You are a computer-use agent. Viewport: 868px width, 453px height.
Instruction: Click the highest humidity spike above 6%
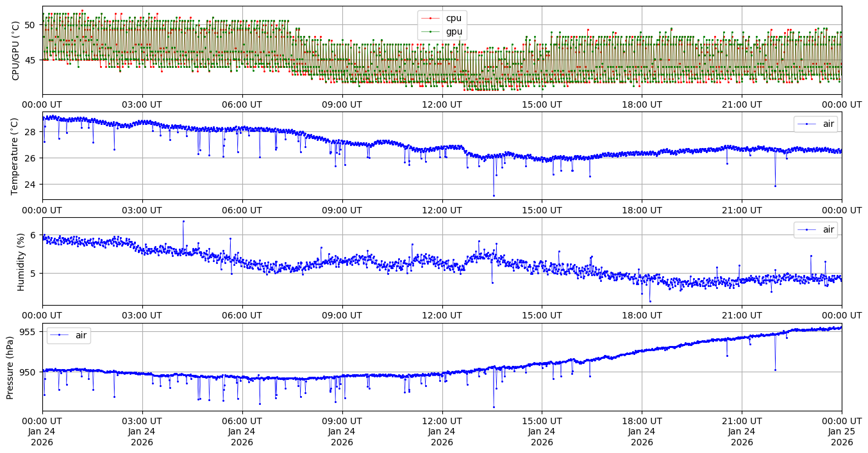[183, 221]
